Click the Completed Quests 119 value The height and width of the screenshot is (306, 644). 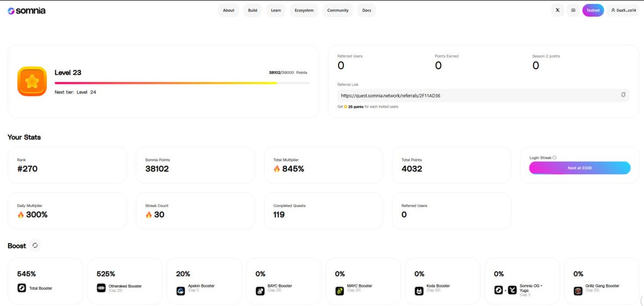(x=279, y=214)
